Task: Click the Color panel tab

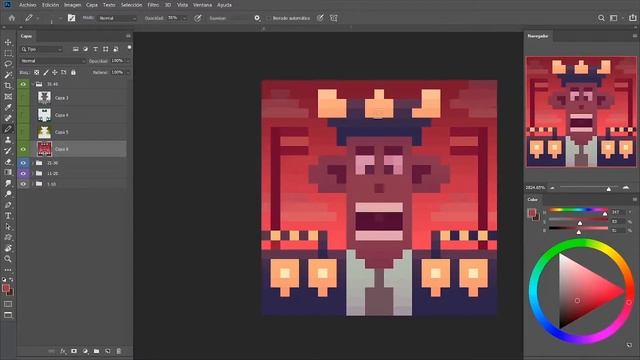Action: click(533, 200)
